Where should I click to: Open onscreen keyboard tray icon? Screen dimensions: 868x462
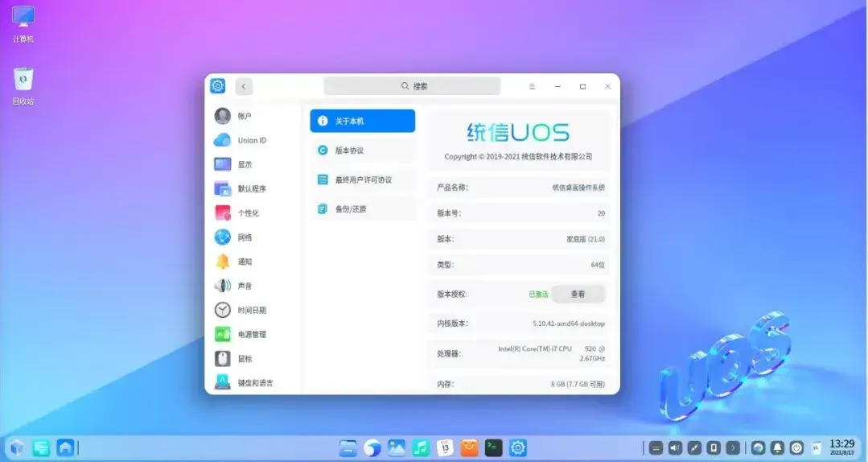coord(656,448)
